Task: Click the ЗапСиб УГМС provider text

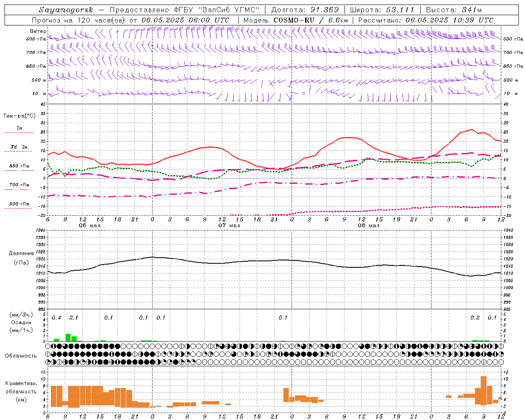Action: (x=229, y=10)
